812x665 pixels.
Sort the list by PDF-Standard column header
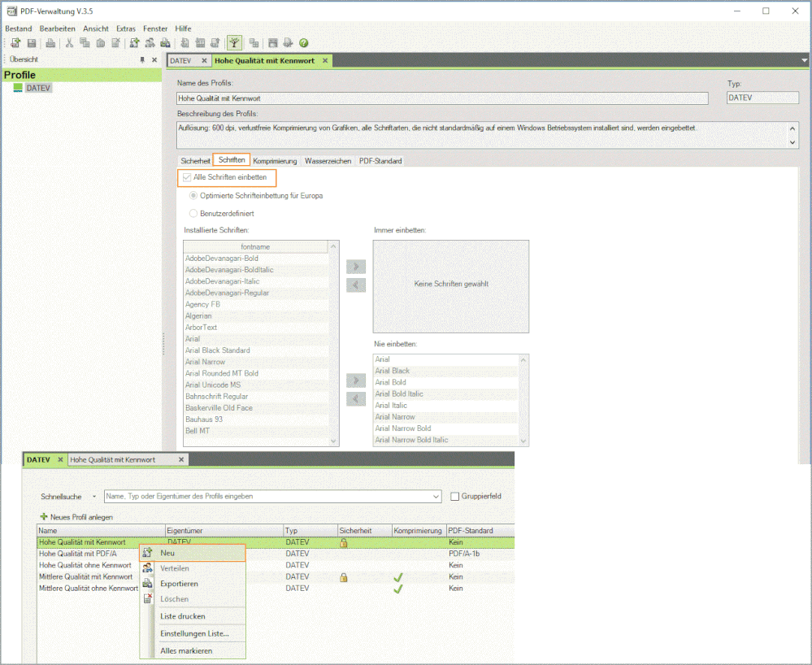[480, 530]
